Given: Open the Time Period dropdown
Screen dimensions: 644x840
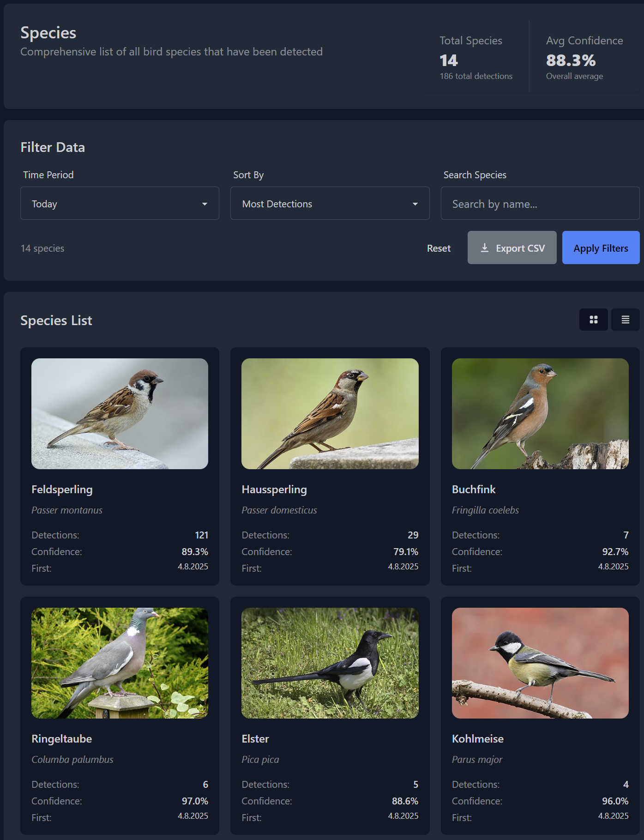Looking at the screenshot, I should click(x=119, y=204).
